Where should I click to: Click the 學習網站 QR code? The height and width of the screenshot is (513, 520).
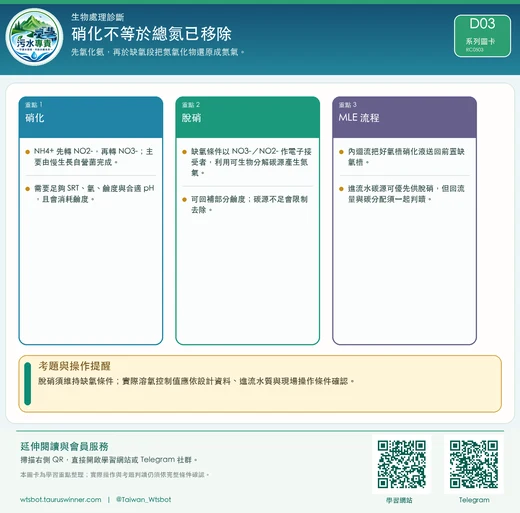tap(402, 464)
